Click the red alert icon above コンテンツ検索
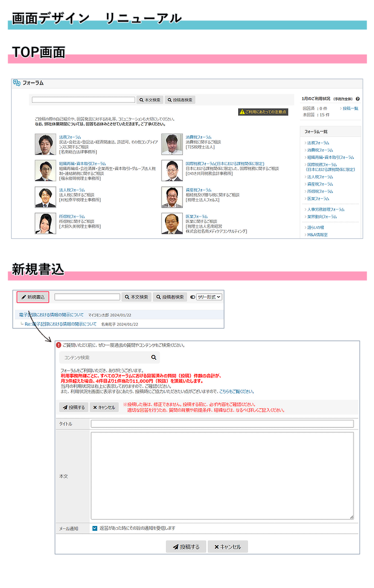The height and width of the screenshot is (588, 374). pyautogui.click(x=59, y=345)
